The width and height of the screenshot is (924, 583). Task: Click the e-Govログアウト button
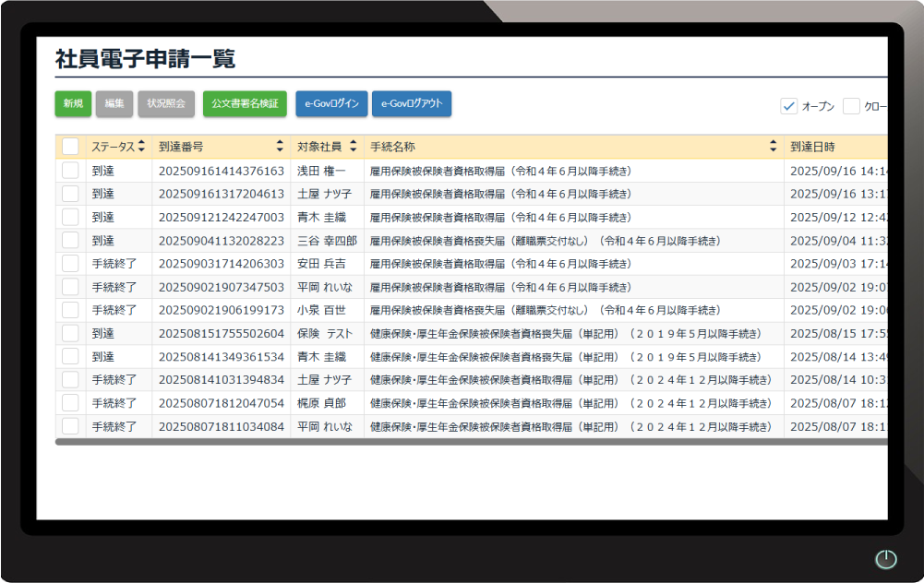(412, 104)
